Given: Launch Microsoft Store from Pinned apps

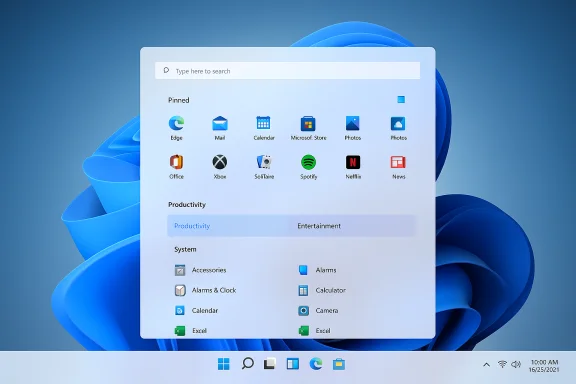Looking at the screenshot, I should (308, 128).
